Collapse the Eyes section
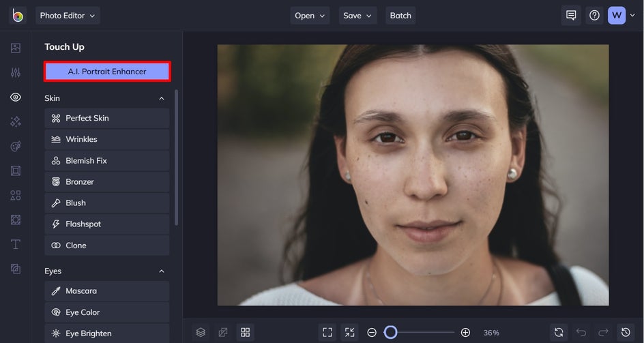644x343 pixels. pos(162,271)
